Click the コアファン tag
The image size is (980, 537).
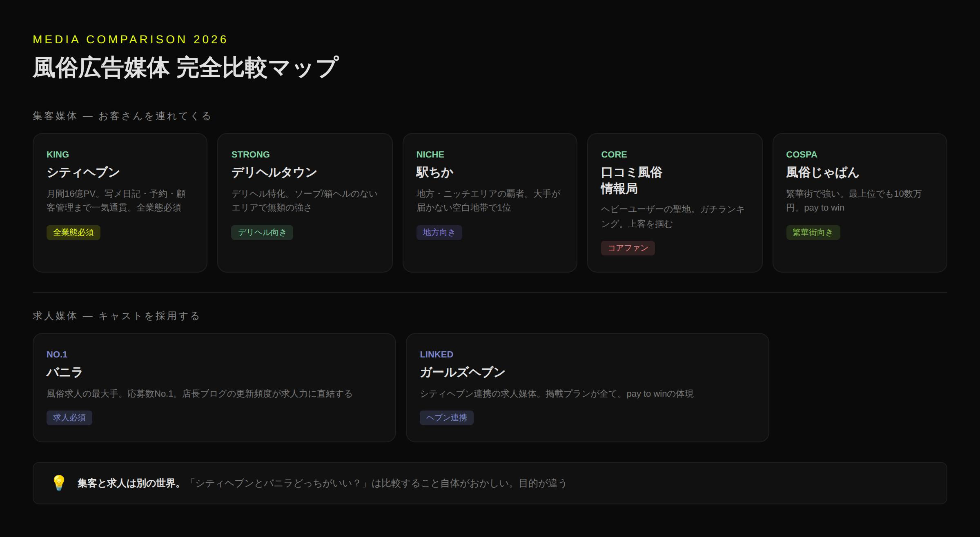tap(628, 248)
